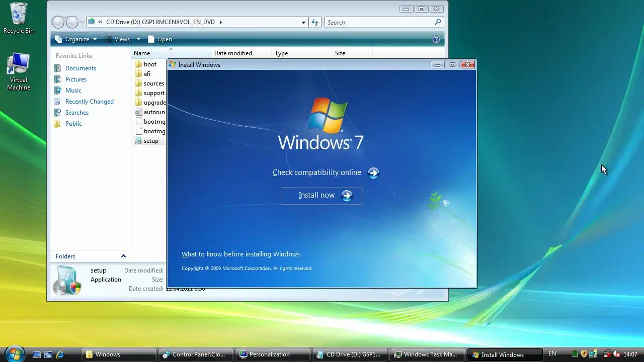Sort files by Date modified column
644x362 pixels.
242,53
